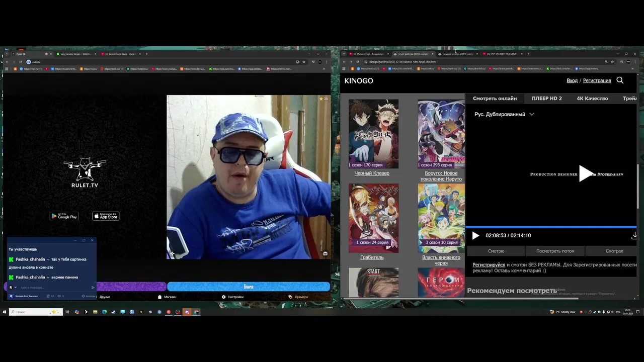644x362 pixels.
Task: Click the Регистрация link on Kinogo
Action: [597, 80]
